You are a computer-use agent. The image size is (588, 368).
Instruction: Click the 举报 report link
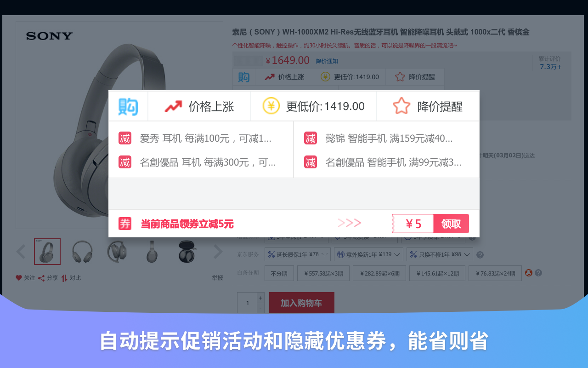click(x=217, y=278)
